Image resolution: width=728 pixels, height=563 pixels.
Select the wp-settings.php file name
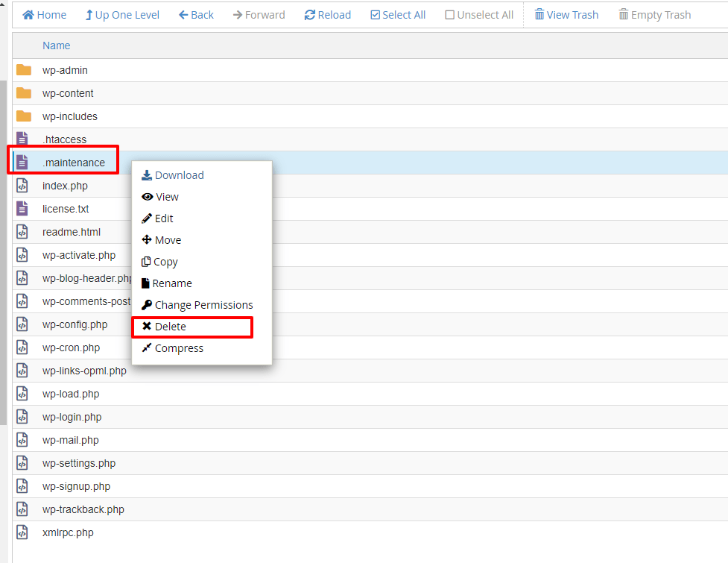[79, 464]
